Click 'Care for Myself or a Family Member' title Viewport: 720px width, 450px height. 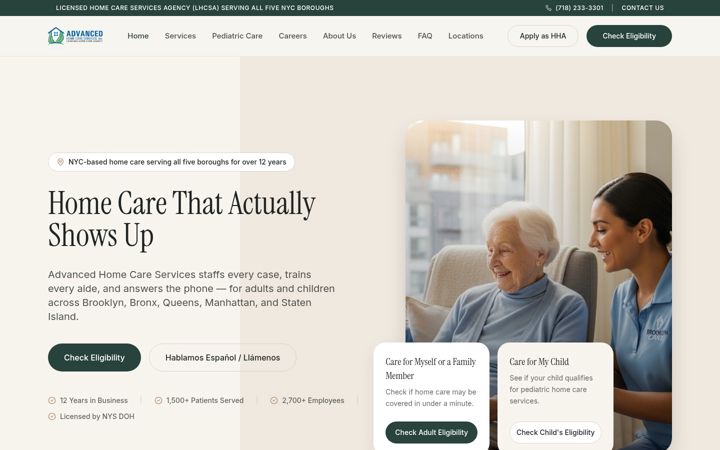click(x=431, y=369)
